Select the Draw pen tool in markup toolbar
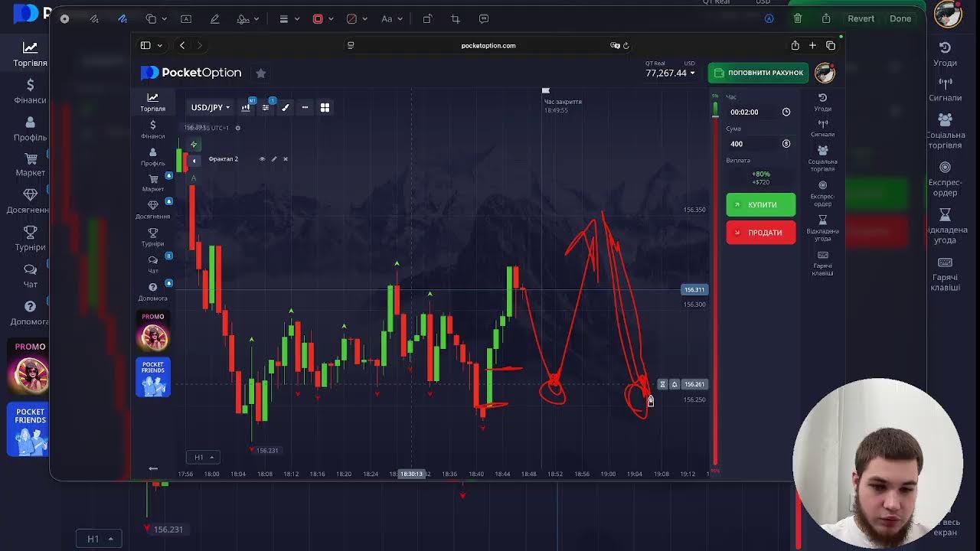This screenshot has width=980, height=551. point(122,18)
